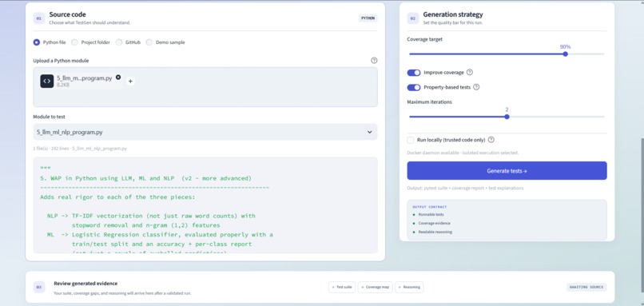Click the iterations value label 2
The height and width of the screenshot is (306, 644).
coord(507,109)
